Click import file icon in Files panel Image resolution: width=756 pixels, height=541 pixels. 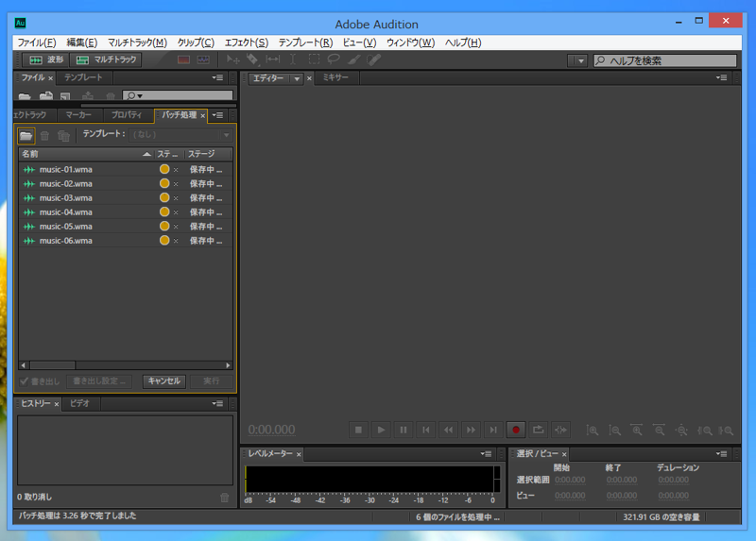(45, 96)
